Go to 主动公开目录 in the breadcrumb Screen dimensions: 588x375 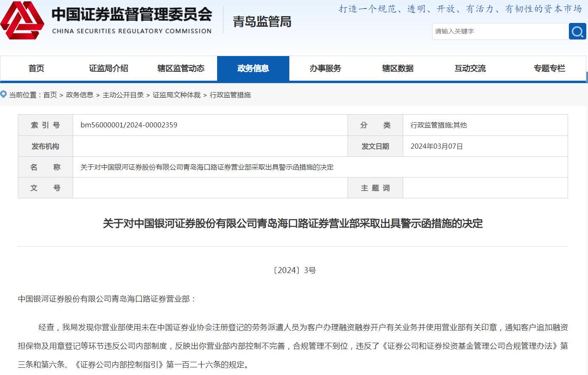[123, 95]
